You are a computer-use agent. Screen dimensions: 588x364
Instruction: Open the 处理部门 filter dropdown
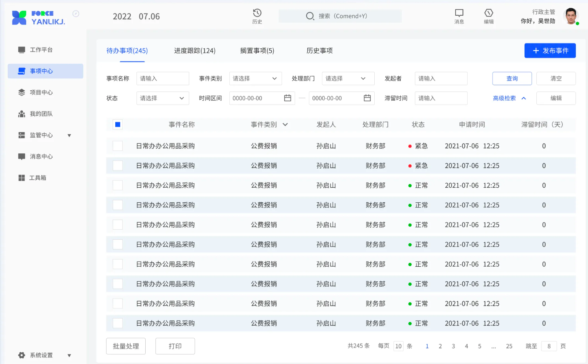[x=348, y=78]
